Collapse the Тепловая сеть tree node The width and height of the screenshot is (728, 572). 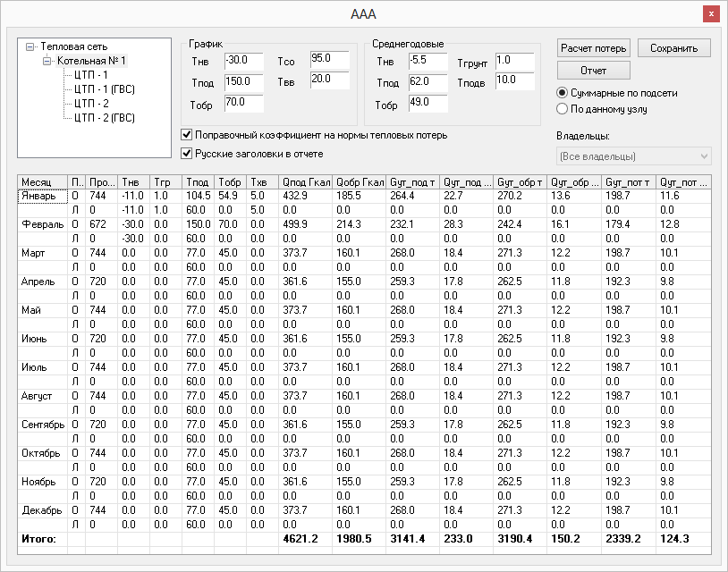click(31, 46)
